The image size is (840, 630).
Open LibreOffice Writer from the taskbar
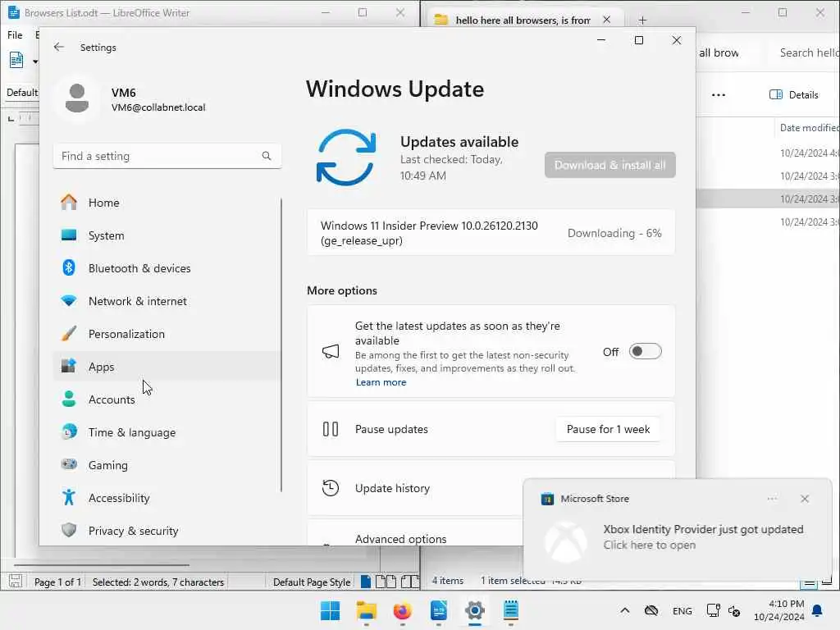(439, 610)
